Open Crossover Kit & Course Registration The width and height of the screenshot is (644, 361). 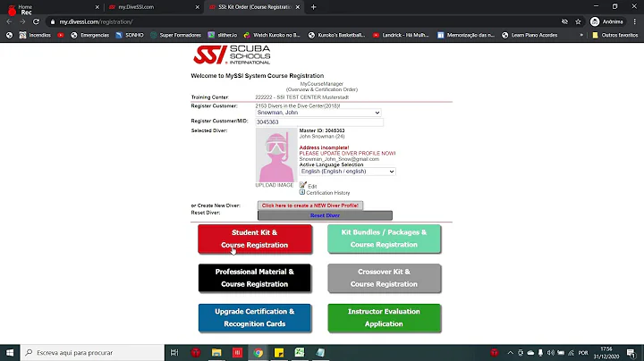pyautogui.click(x=384, y=278)
